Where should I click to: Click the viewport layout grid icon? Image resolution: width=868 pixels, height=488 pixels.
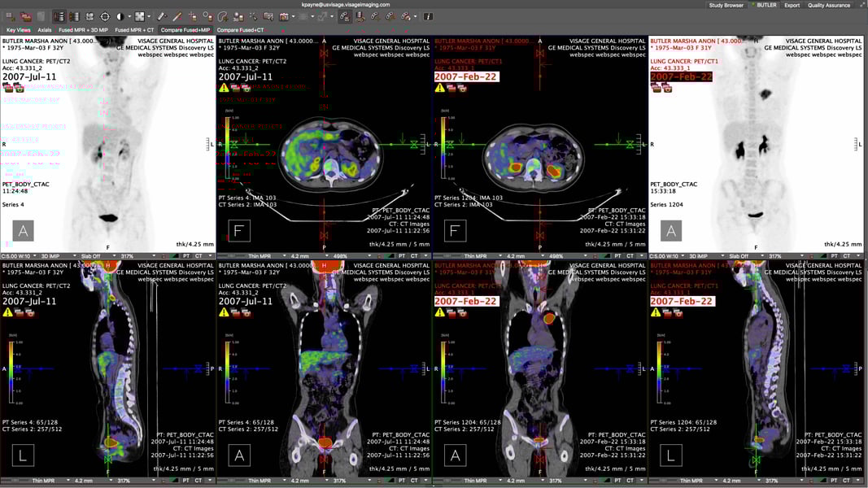click(142, 16)
